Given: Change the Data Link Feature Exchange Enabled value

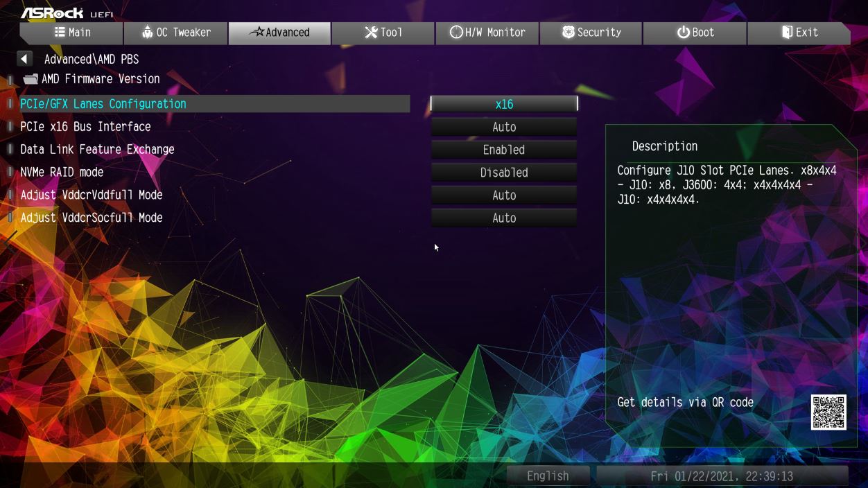Looking at the screenshot, I should [504, 150].
